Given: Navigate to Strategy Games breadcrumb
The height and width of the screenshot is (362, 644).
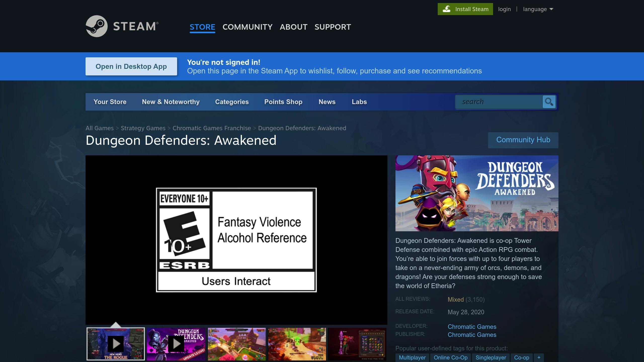Looking at the screenshot, I should coord(143,128).
